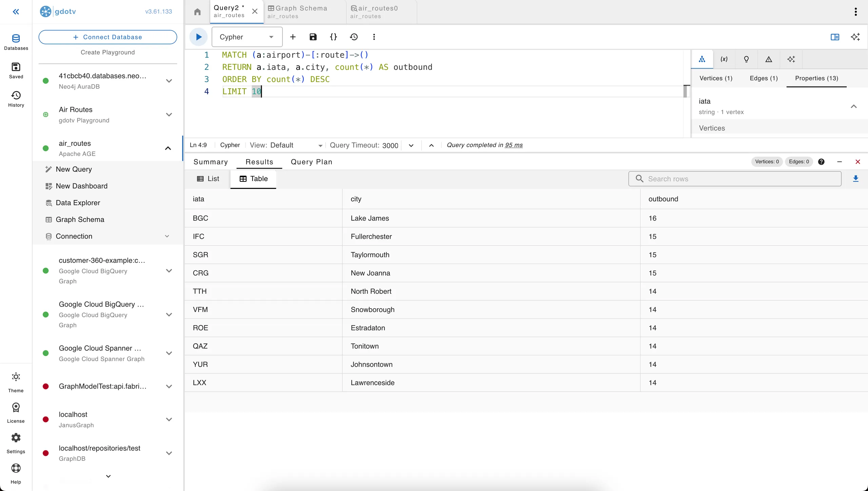Click the Connect Database button

coord(108,37)
